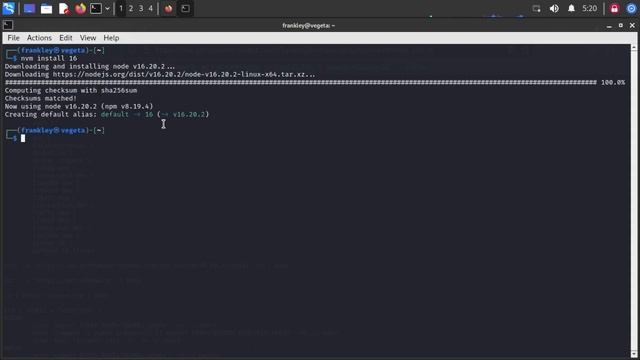Close the terminal window
This screenshot has width=640, height=360.
632,25
